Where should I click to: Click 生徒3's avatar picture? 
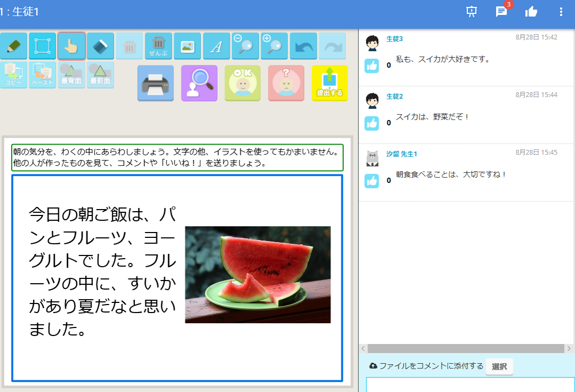click(x=372, y=43)
